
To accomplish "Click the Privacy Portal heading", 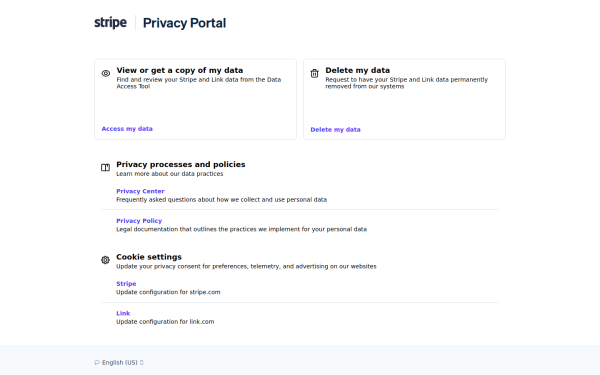I will 184,23.
